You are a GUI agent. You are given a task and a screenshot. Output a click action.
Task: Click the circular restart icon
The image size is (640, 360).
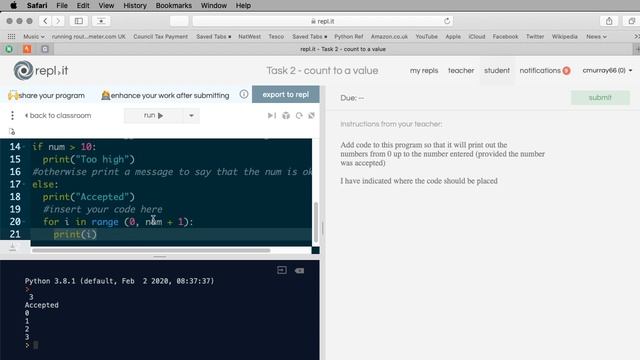299,116
